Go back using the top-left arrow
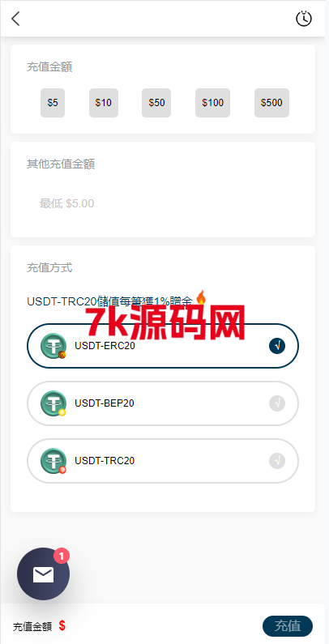The image size is (329, 644). [15, 19]
